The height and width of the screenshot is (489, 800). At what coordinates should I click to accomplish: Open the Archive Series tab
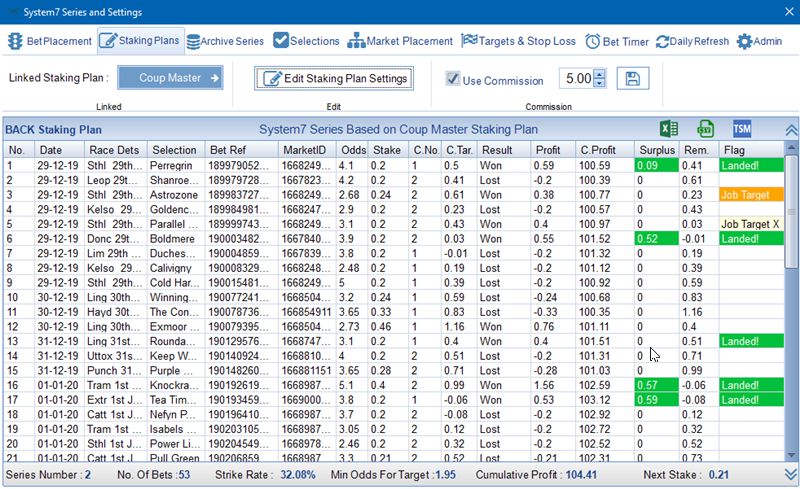(225, 41)
